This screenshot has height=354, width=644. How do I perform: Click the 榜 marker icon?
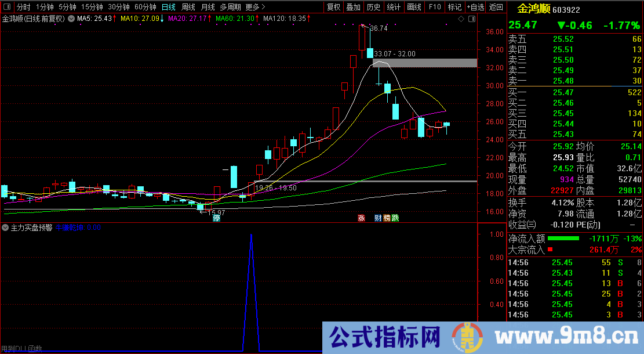[387, 218]
